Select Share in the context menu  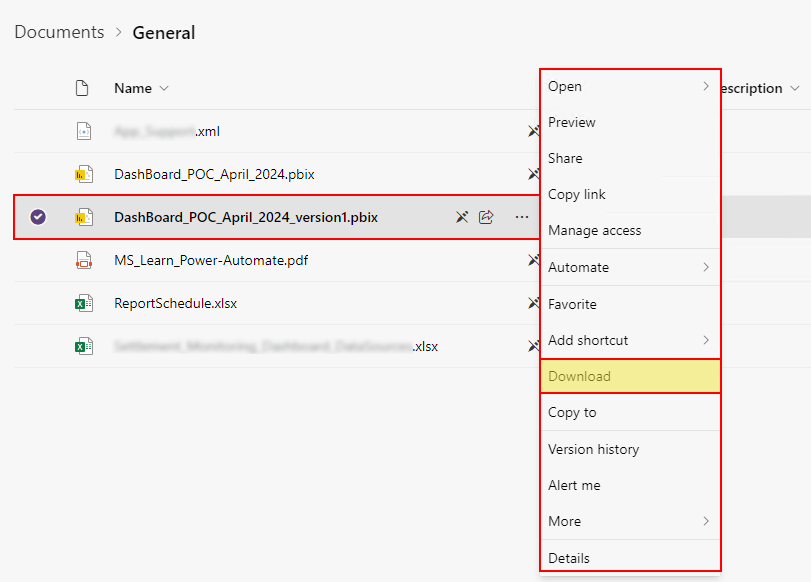point(630,158)
